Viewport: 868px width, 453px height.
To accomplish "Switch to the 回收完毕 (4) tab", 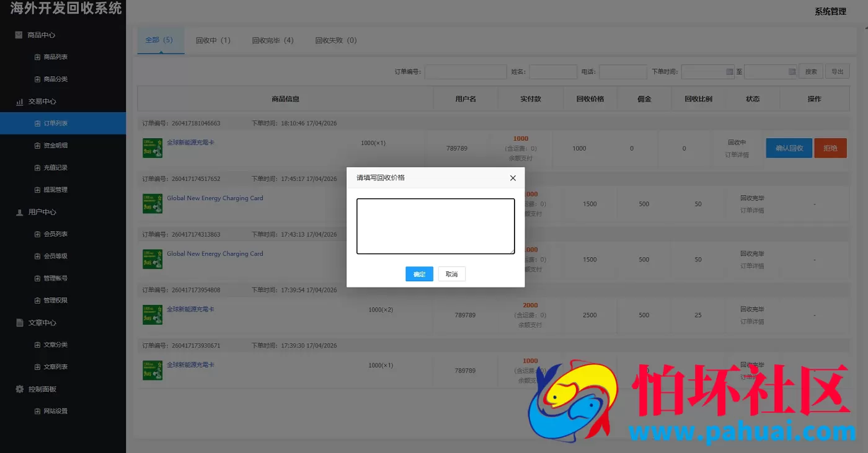I will (x=273, y=40).
